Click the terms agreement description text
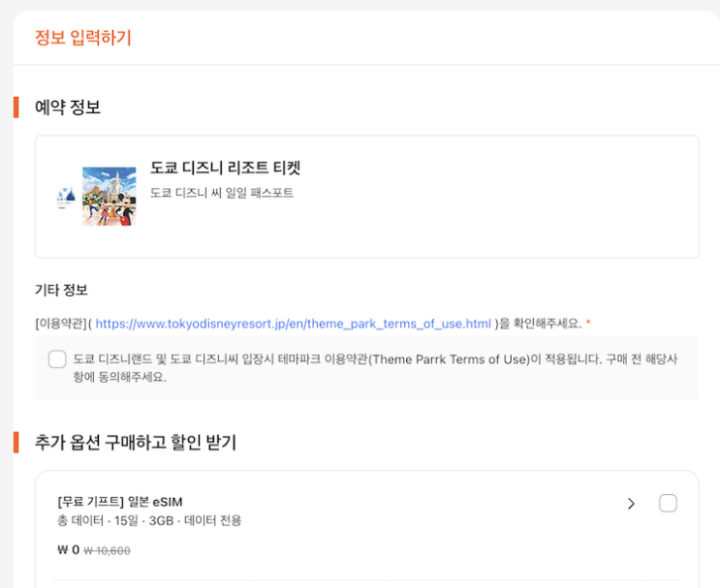The height and width of the screenshot is (588, 720). point(375,368)
